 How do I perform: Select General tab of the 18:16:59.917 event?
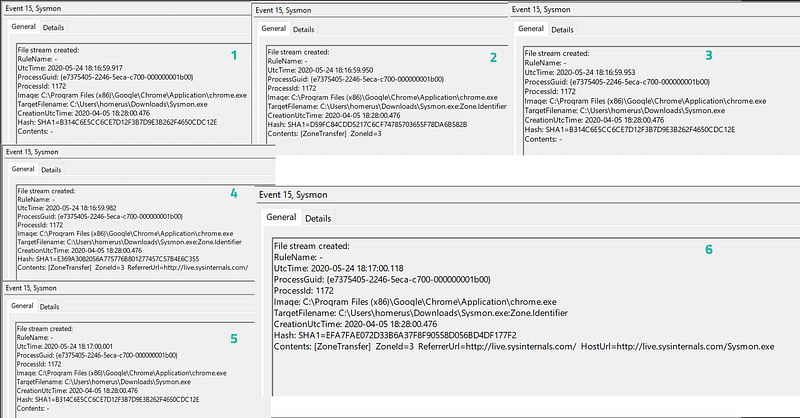click(x=23, y=27)
